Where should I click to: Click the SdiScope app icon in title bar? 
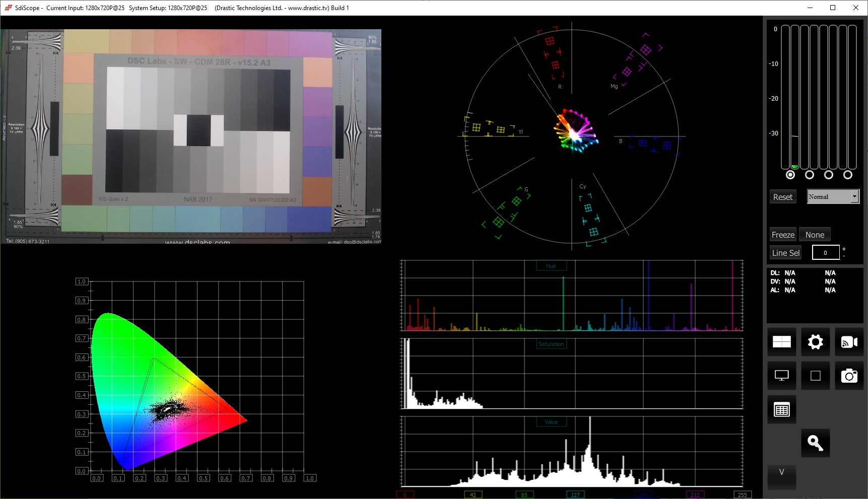click(x=8, y=8)
